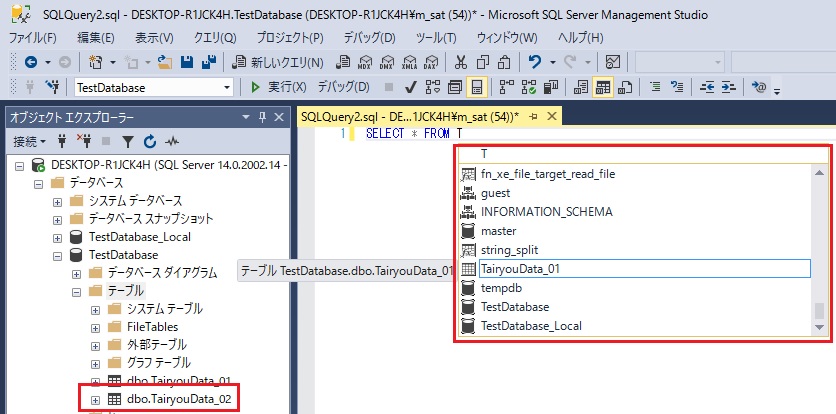Open the 編集(E) menu
The width and height of the screenshot is (836, 414).
[96, 38]
